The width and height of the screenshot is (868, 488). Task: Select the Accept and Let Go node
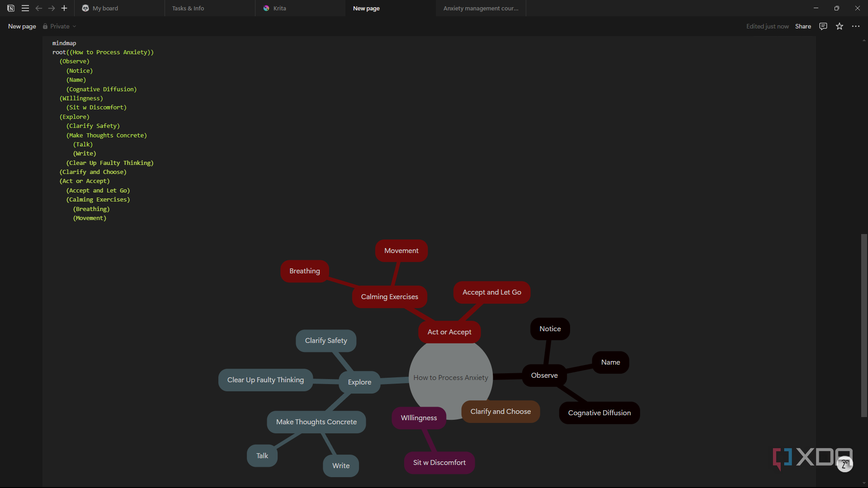(492, 292)
